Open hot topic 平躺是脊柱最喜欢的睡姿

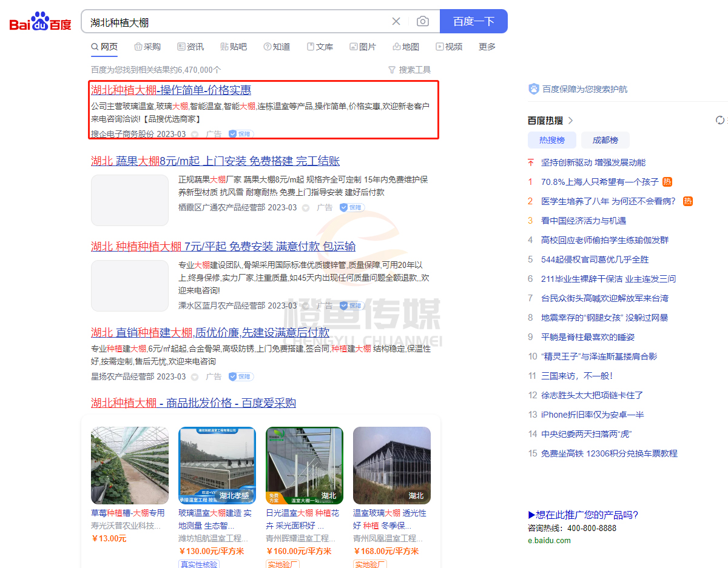click(x=588, y=337)
